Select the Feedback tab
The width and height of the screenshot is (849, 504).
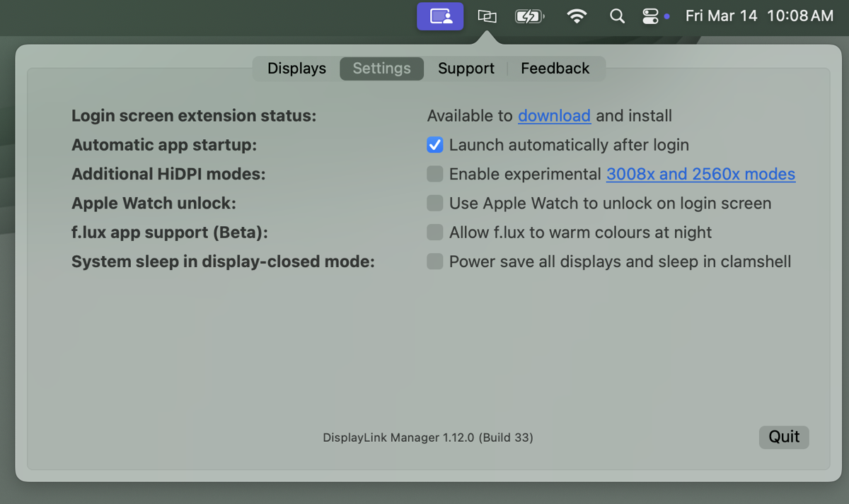click(x=555, y=69)
